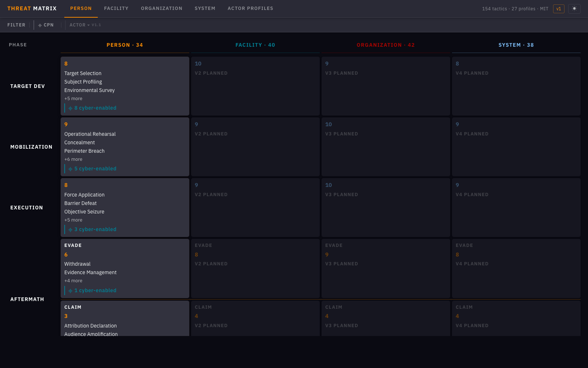Click the Person EVADE heading

coord(73,245)
